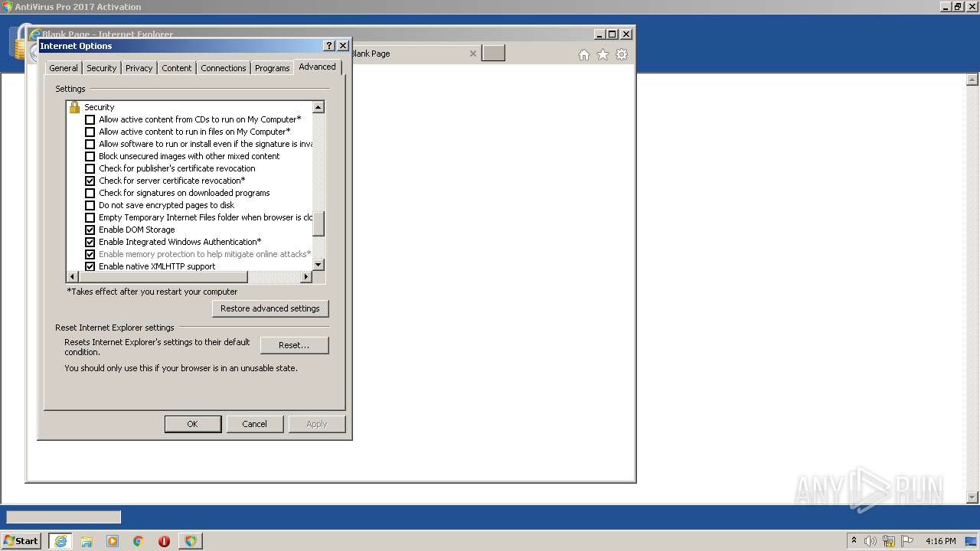980x551 pixels.
Task: Open the Action Center flag icon
Action: tap(907, 541)
